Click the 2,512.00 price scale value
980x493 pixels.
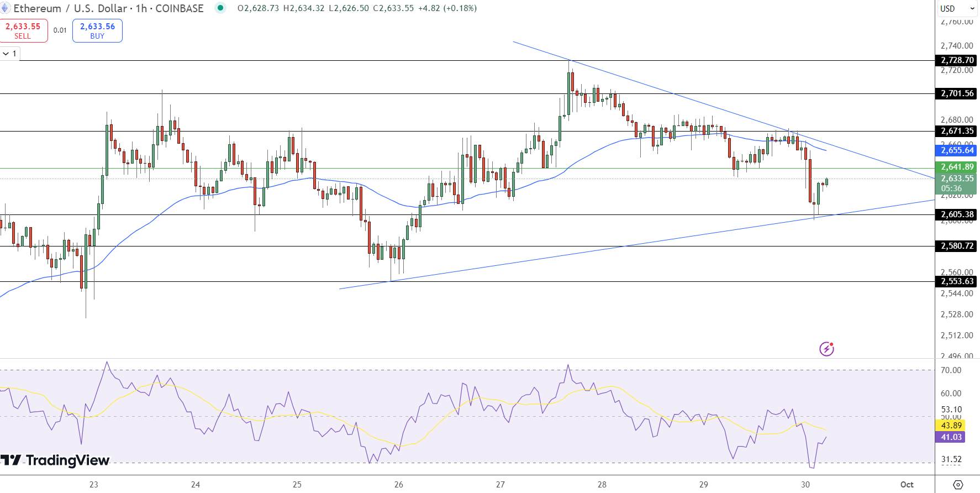click(x=957, y=335)
